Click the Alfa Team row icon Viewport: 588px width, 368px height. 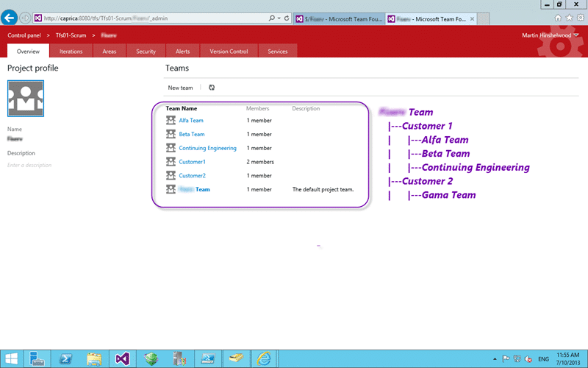[171, 120]
